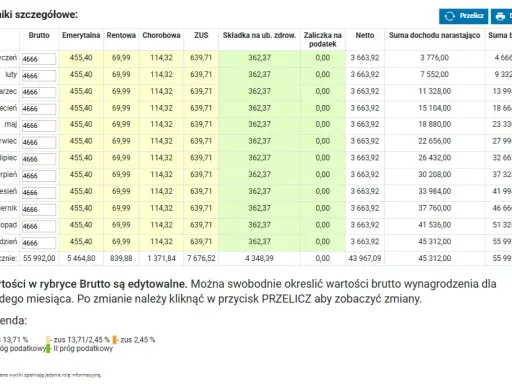512x384 pixels.
Task: Click yearly Netto total 43 967,09
Action: pos(365,258)
